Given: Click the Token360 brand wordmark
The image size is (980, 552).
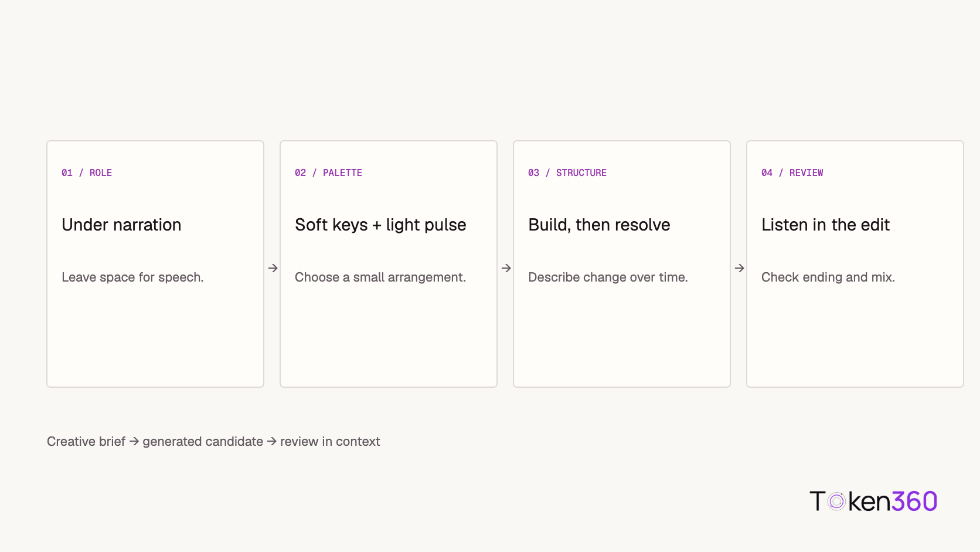Looking at the screenshot, I should pyautogui.click(x=873, y=502).
